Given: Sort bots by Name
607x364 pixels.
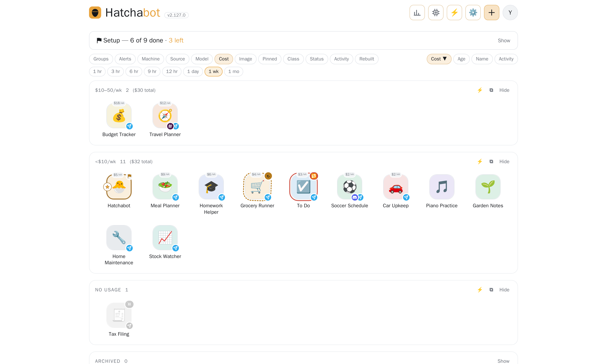Looking at the screenshot, I should [x=482, y=59].
